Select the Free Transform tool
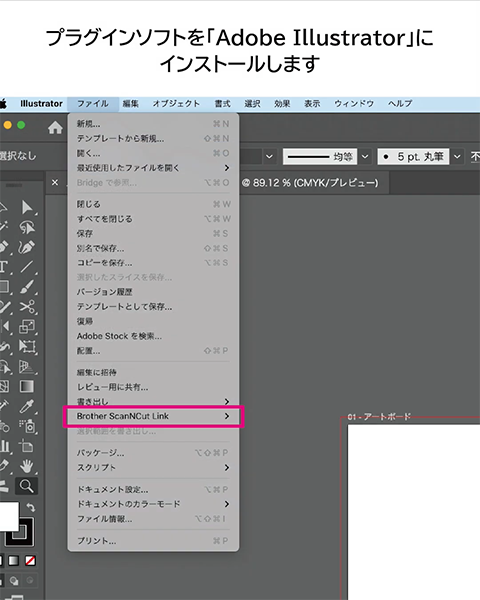The image size is (480, 600). [x=27, y=347]
